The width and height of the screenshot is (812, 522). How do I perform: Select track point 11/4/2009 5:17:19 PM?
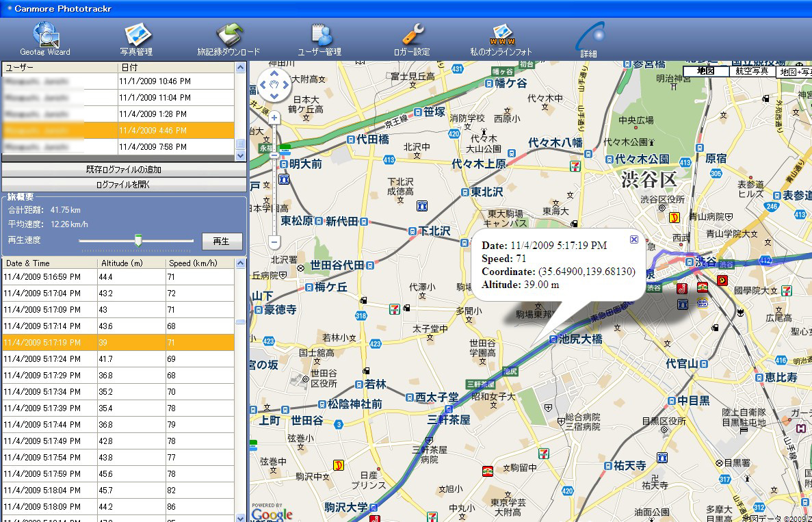click(x=118, y=342)
